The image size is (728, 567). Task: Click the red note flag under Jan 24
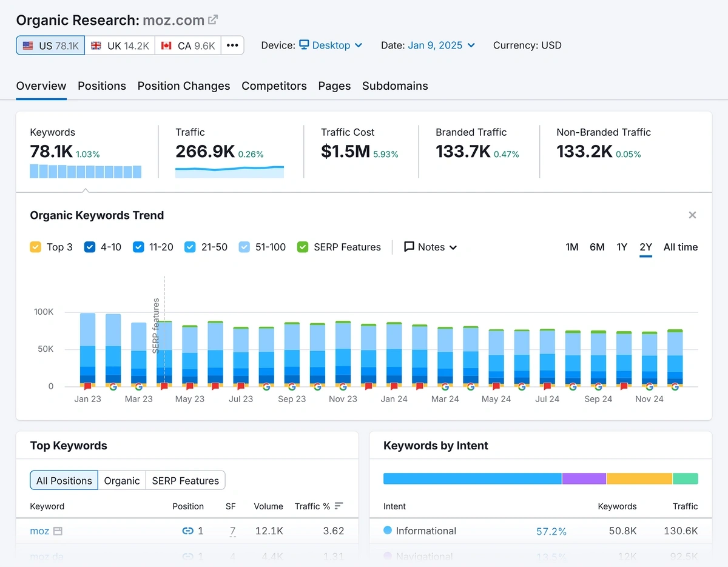tap(394, 386)
